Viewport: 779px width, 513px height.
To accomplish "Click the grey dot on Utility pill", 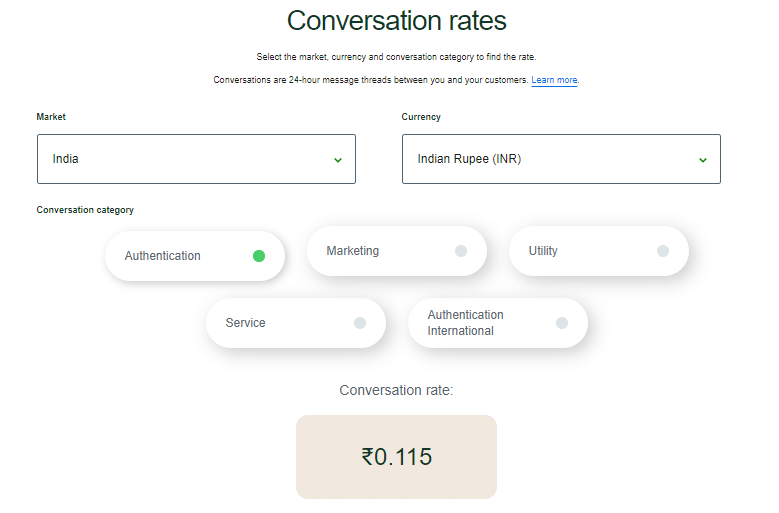I will (x=663, y=251).
